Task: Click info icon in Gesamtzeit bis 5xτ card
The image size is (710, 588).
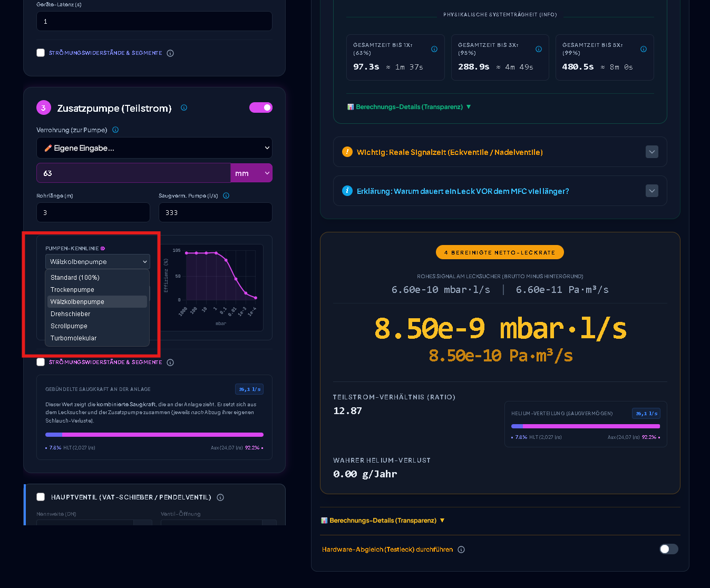Action: (x=644, y=49)
